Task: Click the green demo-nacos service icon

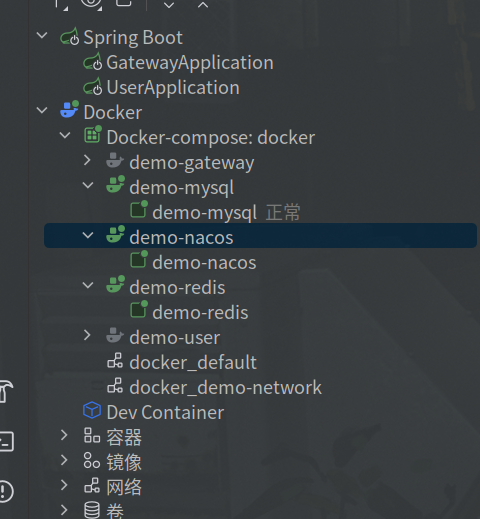Action: point(115,234)
